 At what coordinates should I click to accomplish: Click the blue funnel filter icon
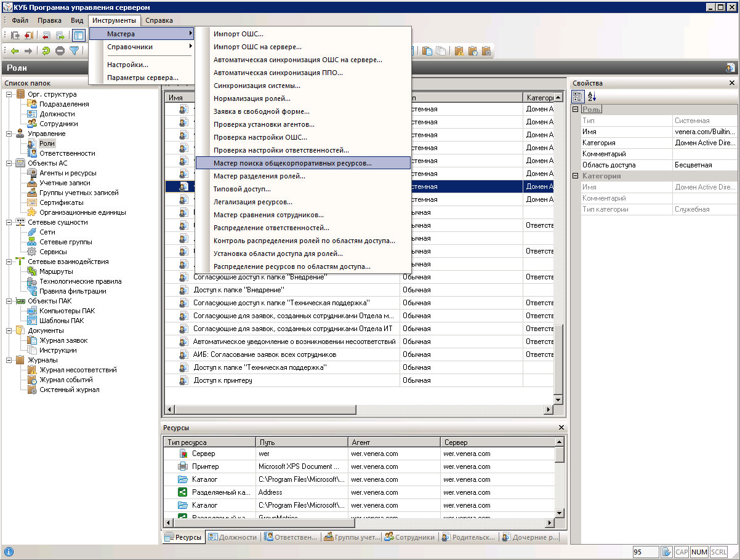point(74,51)
